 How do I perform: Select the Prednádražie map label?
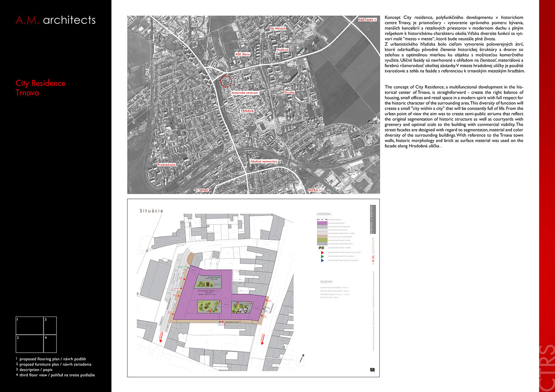pyautogui.click(x=166, y=165)
